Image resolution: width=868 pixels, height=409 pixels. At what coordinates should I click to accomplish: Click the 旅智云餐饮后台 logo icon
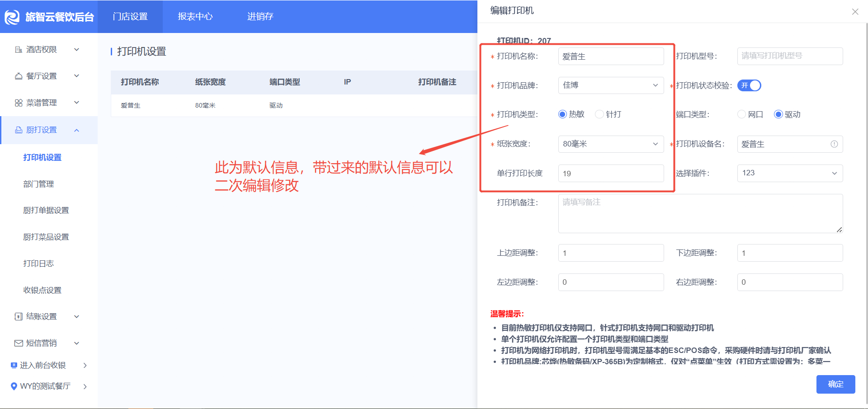point(12,17)
